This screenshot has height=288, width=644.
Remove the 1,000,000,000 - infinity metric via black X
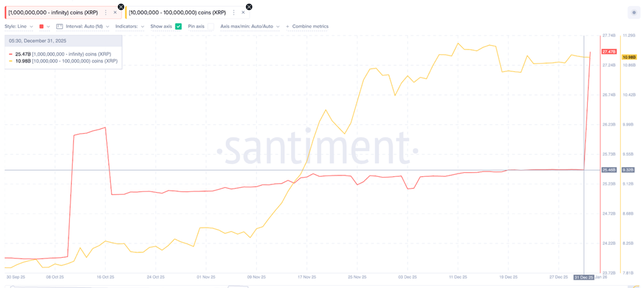(x=121, y=7)
